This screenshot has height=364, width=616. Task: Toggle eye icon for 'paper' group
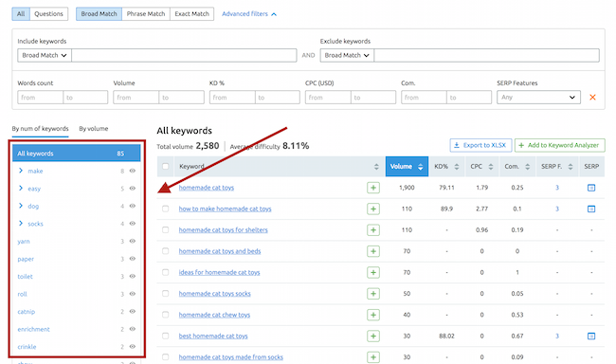[x=133, y=259]
